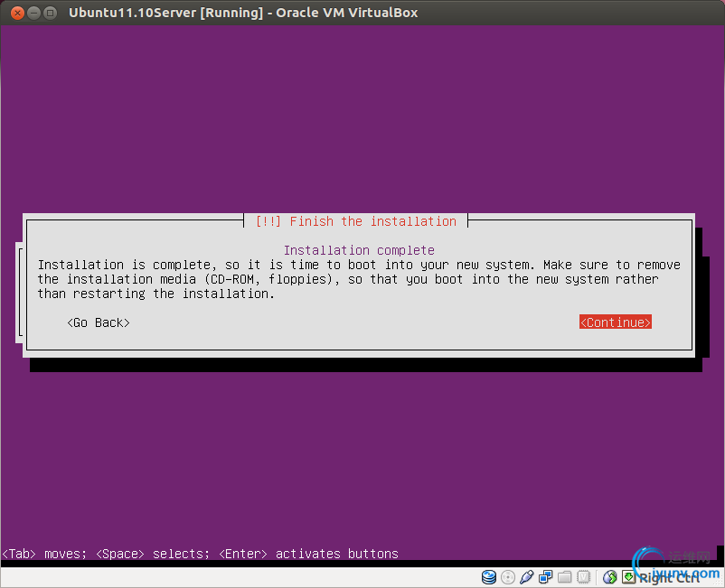Minimize the Ubuntu11.10Server VM window
Viewport: 725px width, 588px height.
(33, 13)
